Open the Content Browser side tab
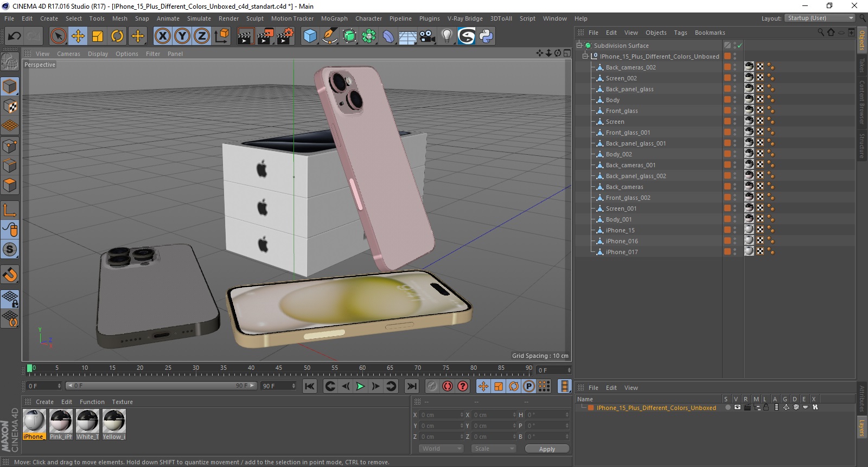Viewport: 868px width, 467px height. coord(861,102)
